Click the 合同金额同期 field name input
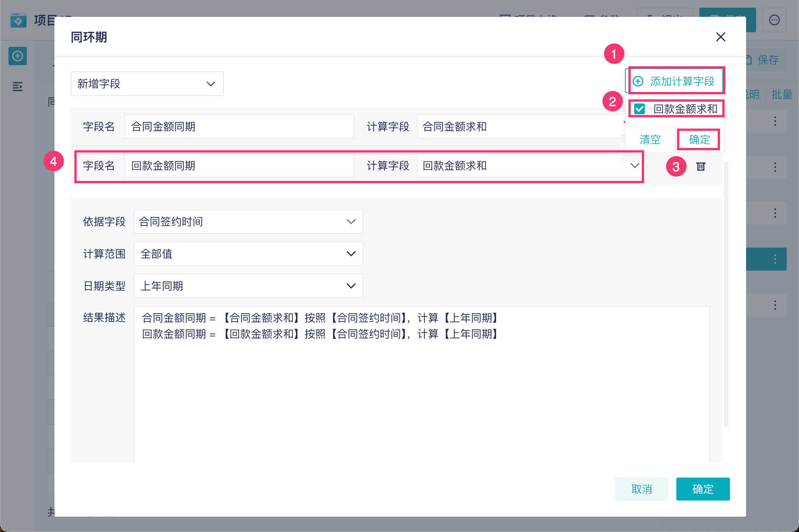Viewport: 799px width, 532px height. coord(239,126)
